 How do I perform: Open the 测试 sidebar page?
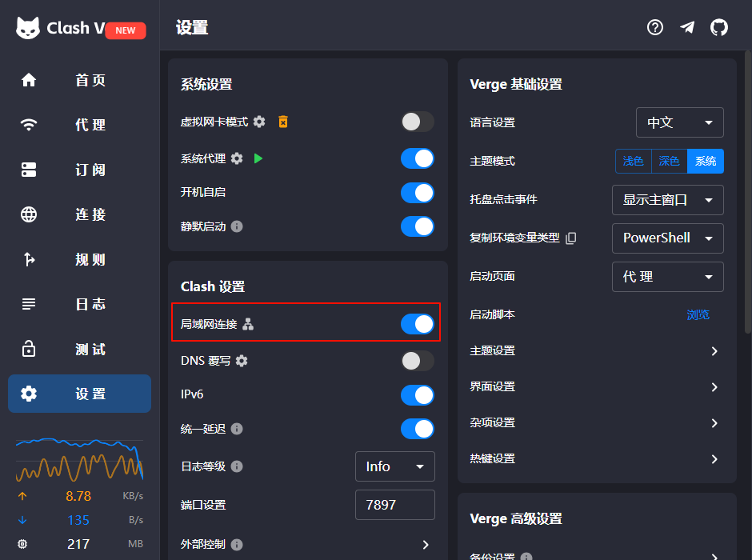(80, 349)
